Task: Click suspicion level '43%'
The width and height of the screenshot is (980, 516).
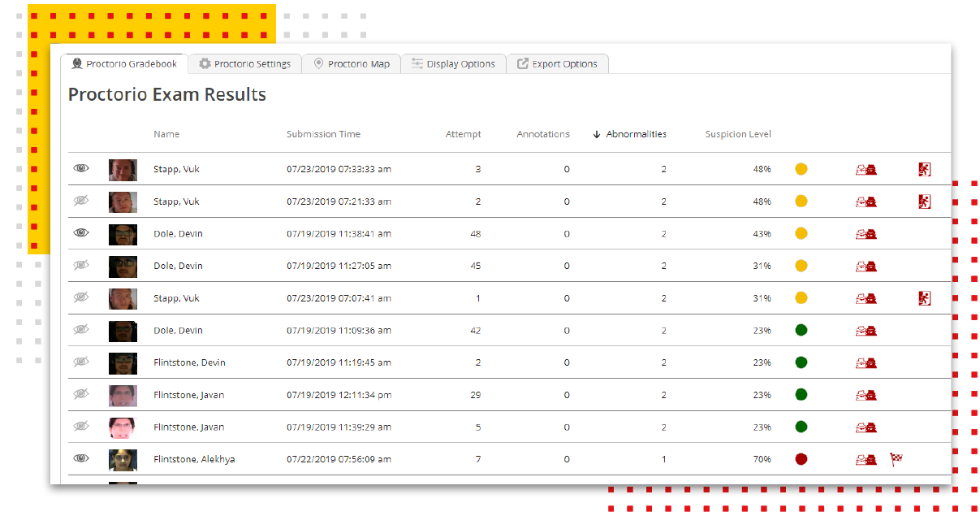Action: pyautogui.click(x=762, y=234)
